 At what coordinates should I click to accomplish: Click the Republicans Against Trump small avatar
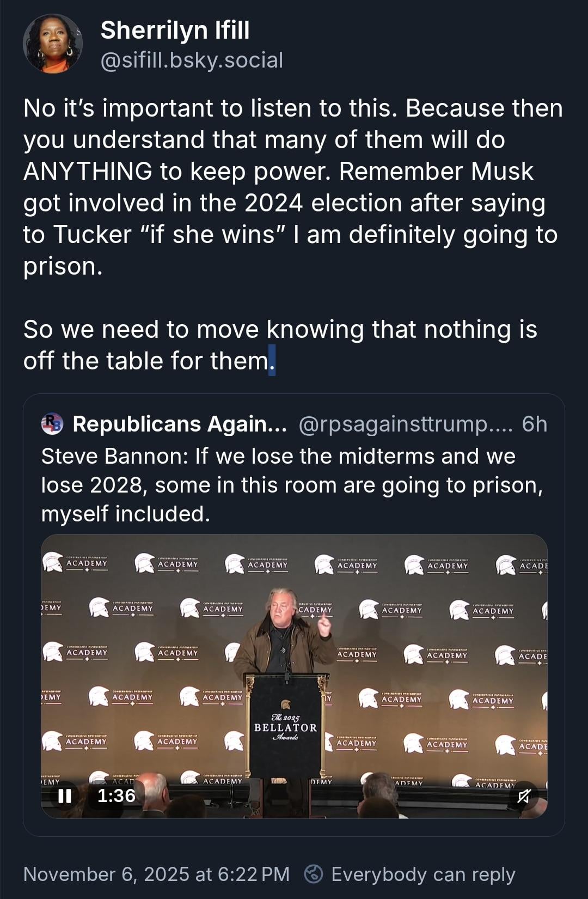point(52,424)
